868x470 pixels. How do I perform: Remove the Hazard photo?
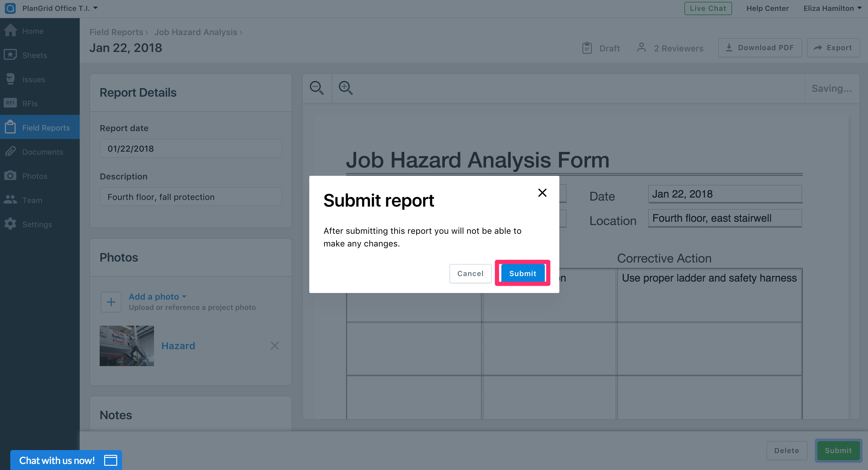(x=275, y=345)
